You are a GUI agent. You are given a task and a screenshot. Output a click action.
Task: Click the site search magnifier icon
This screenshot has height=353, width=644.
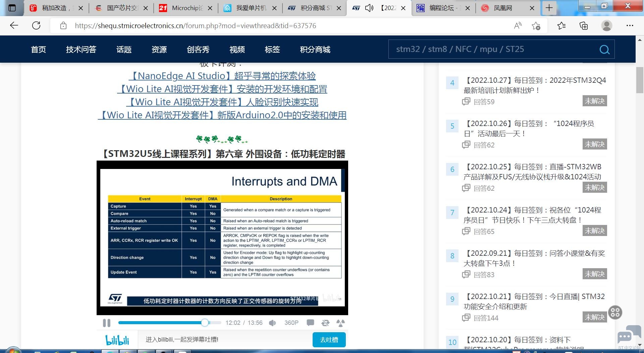[604, 50]
